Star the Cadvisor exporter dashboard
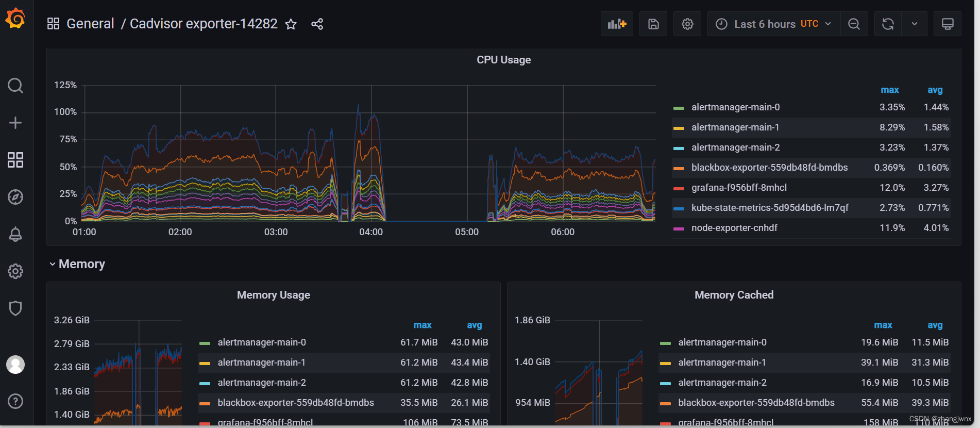Image resolution: width=980 pixels, height=428 pixels. click(291, 24)
